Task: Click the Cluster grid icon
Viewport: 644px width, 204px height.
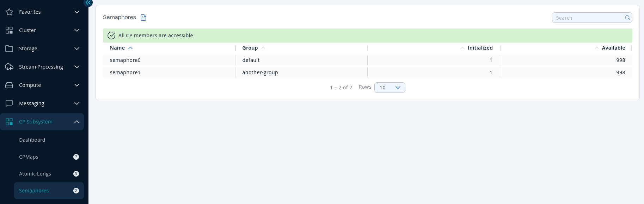Action: 9,30
